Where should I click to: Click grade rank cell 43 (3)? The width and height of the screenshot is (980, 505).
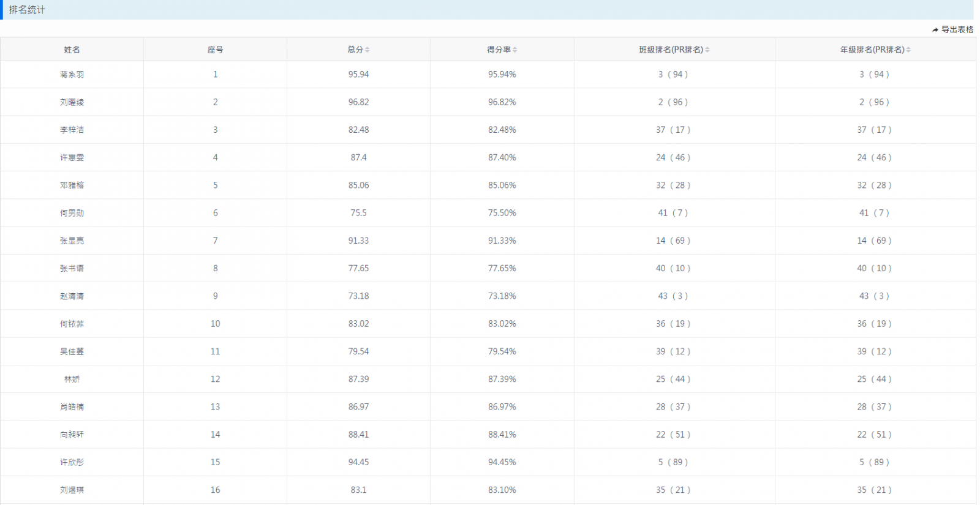click(x=874, y=296)
